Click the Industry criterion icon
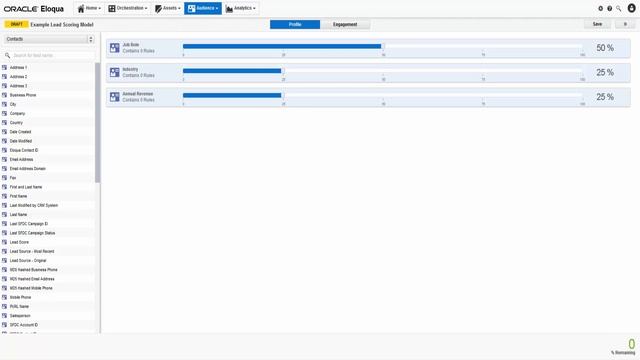This screenshot has width=640, height=360. click(115, 72)
